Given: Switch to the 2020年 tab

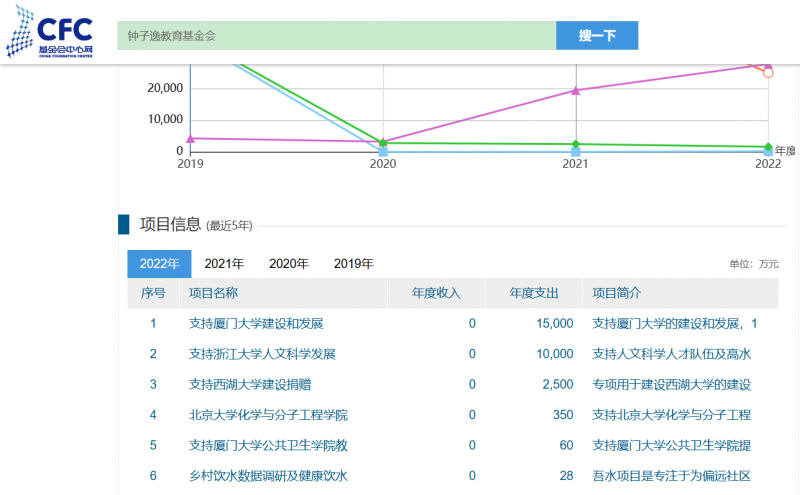Looking at the screenshot, I should coord(289,264).
